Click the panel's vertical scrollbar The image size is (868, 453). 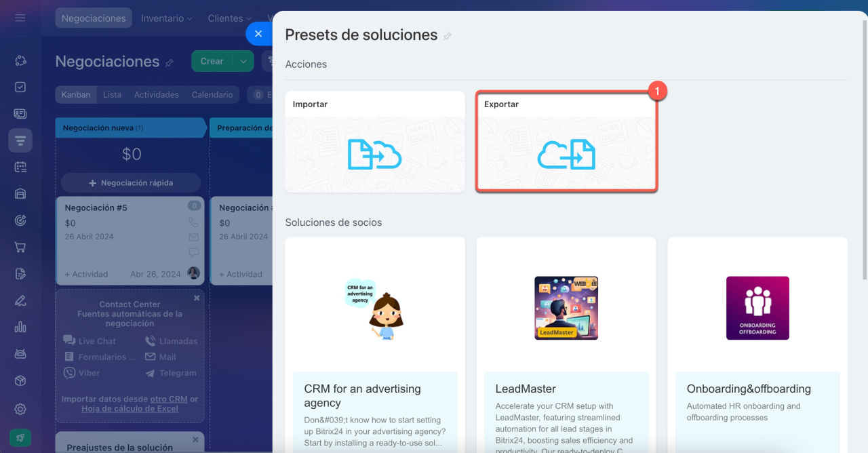pos(864,149)
